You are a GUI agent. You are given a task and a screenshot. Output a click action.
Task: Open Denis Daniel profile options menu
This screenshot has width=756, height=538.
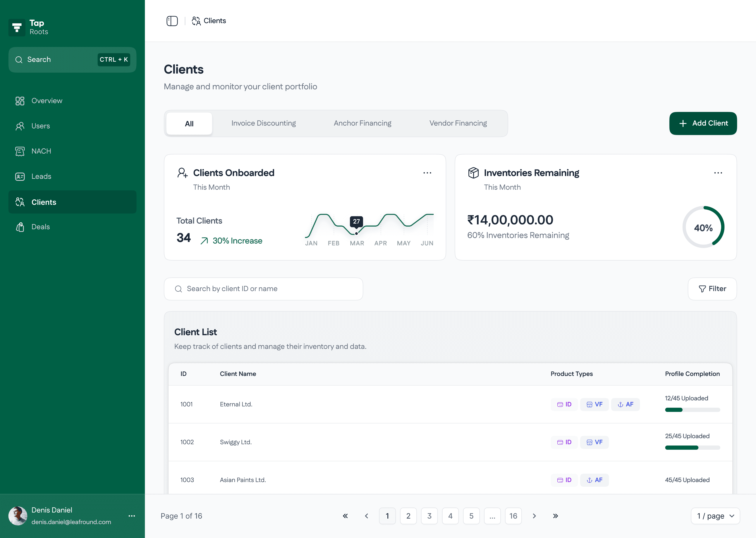(x=132, y=516)
